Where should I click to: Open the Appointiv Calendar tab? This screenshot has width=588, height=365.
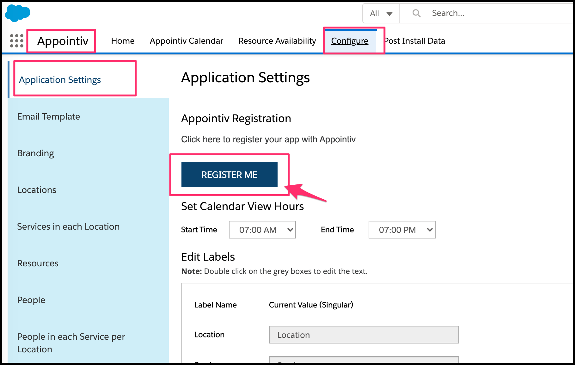pos(187,41)
